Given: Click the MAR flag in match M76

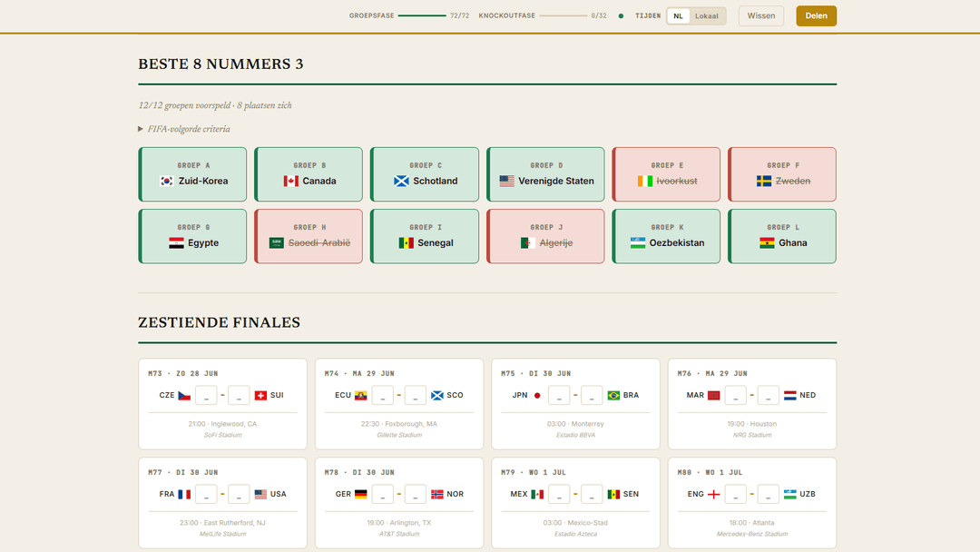Looking at the screenshot, I should coord(714,396).
